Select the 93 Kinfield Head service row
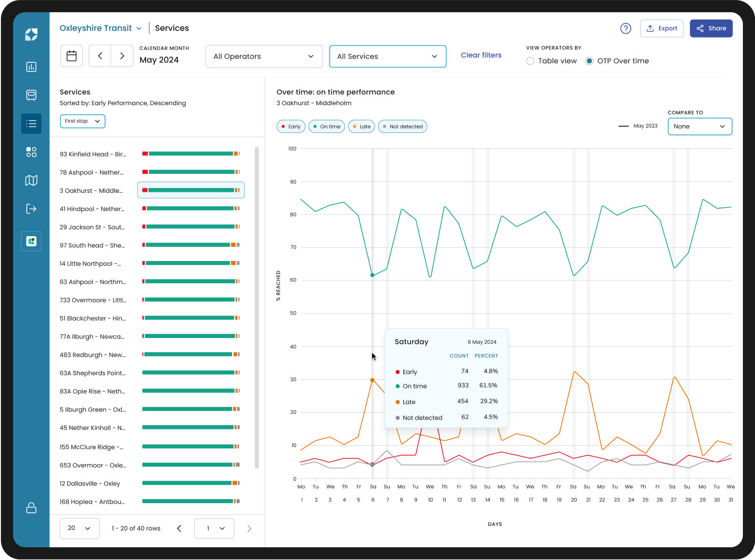This screenshot has width=755, height=560. point(150,154)
